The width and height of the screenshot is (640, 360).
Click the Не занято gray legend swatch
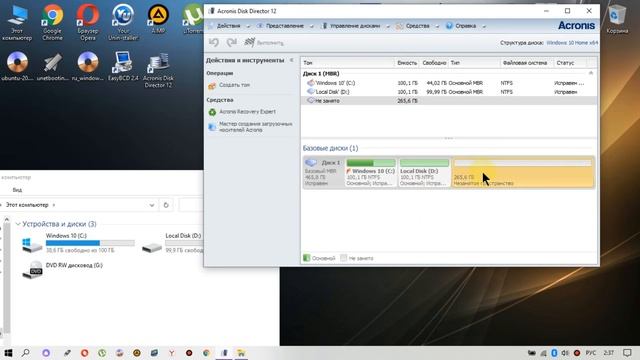point(344,258)
